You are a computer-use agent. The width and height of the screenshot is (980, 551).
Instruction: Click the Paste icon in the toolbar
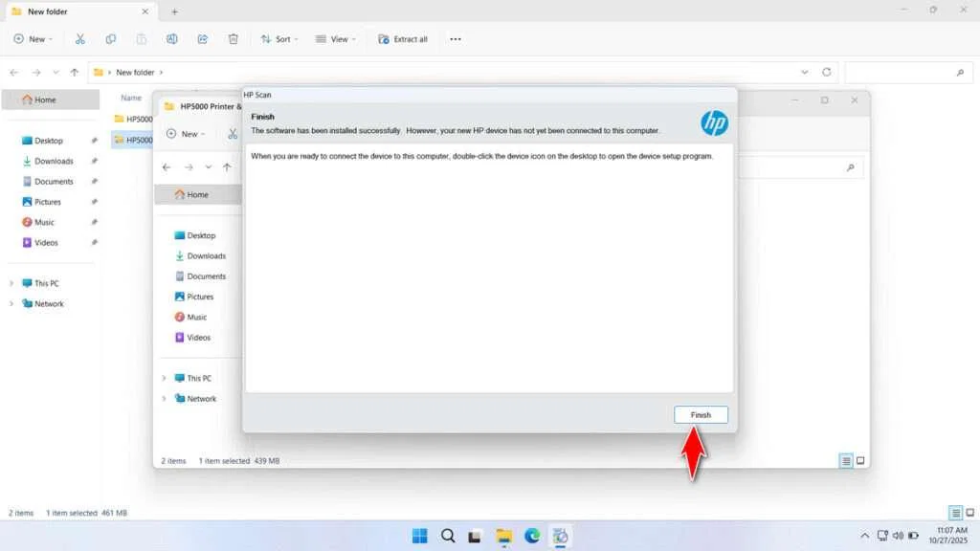coord(140,39)
